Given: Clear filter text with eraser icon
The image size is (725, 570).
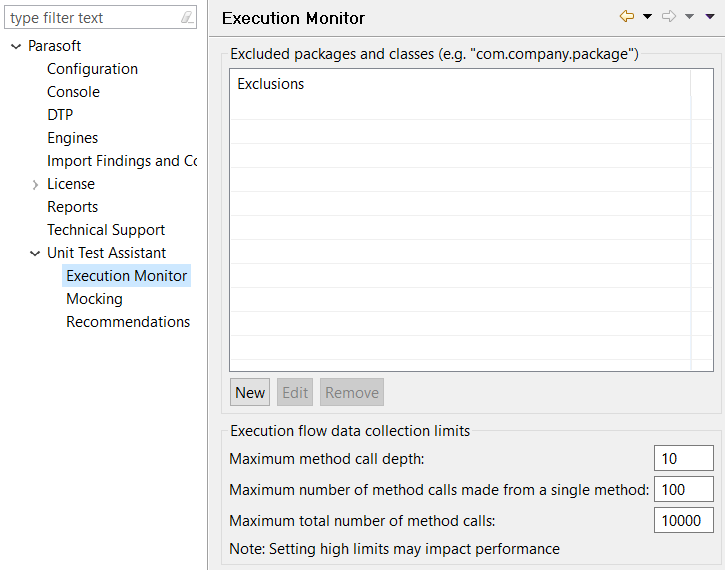Looking at the screenshot, I should click(187, 18).
